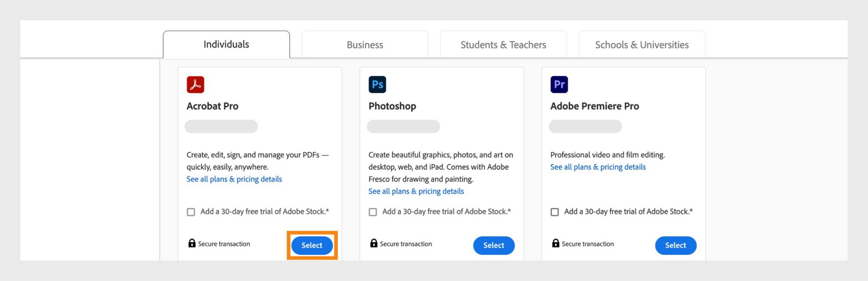Switch to the Individuals tab
Image resolution: width=868 pixels, height=281 pixels.
(x=226, y=44)
